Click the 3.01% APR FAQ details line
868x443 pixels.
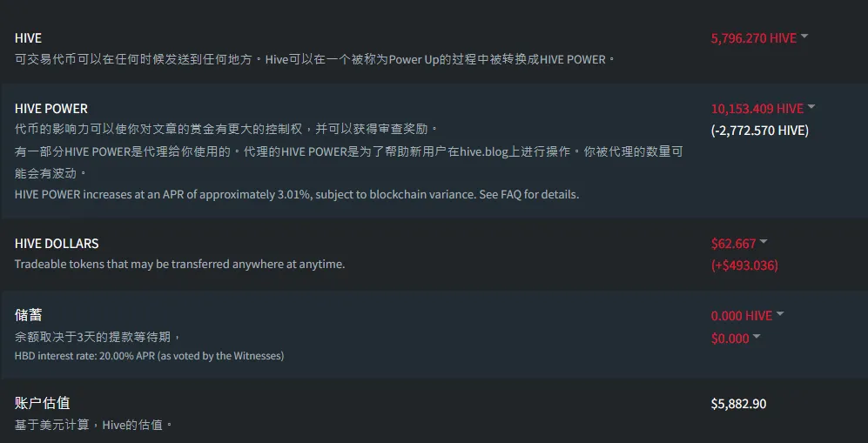[x=297, y=194]
